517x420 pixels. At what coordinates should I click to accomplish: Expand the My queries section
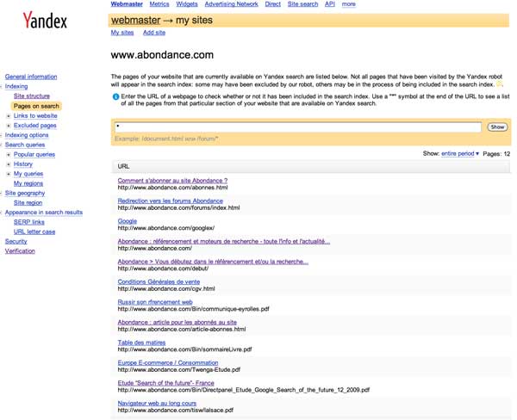(9, 174)
